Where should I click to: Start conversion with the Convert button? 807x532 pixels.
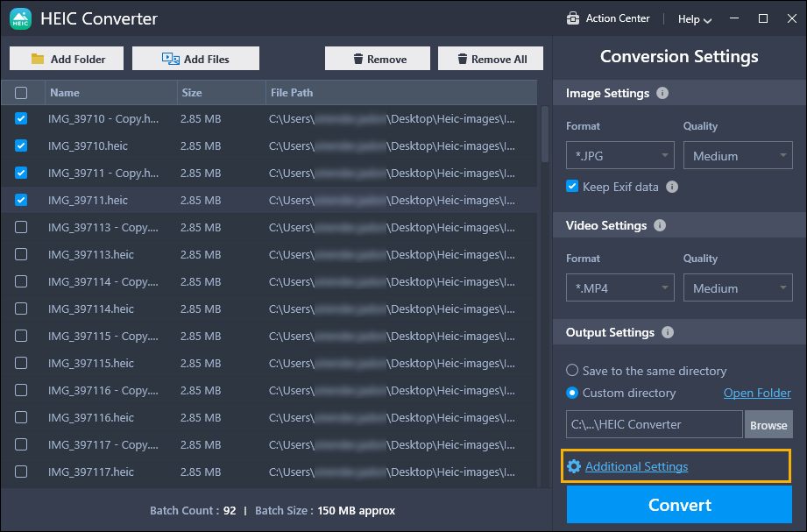[679, 505]
